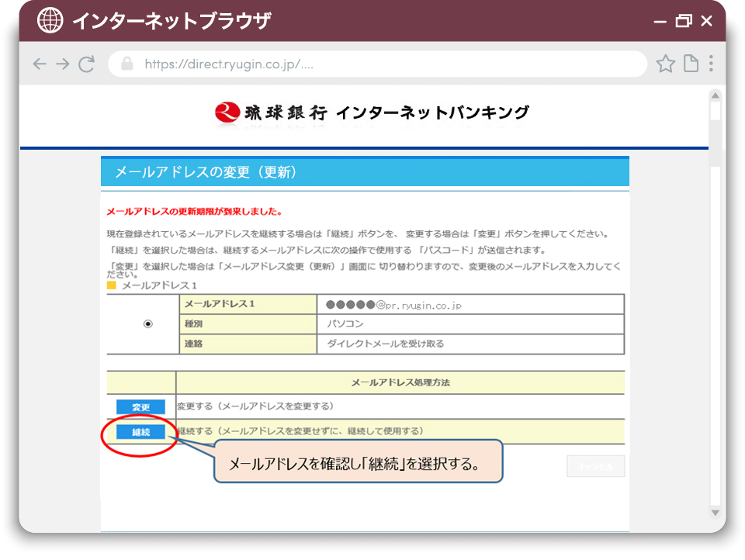Click the vertical scrollbar thumb

715,112
